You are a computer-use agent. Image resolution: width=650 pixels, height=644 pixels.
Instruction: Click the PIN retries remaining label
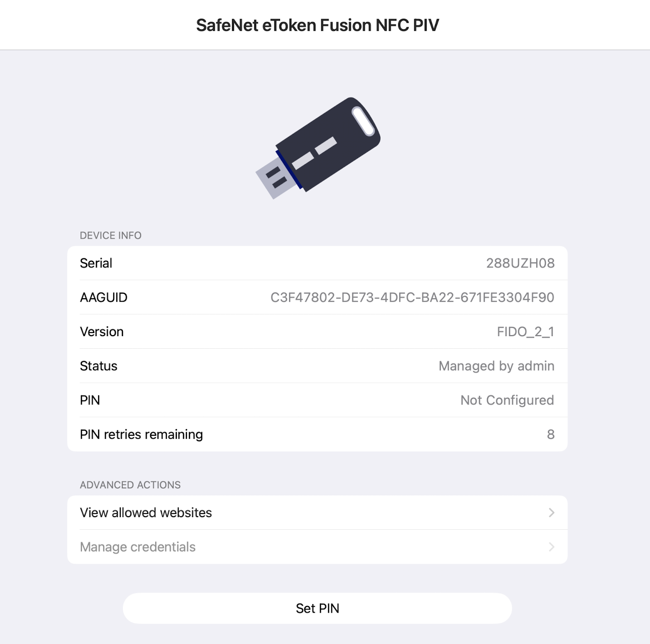point(142,435)
